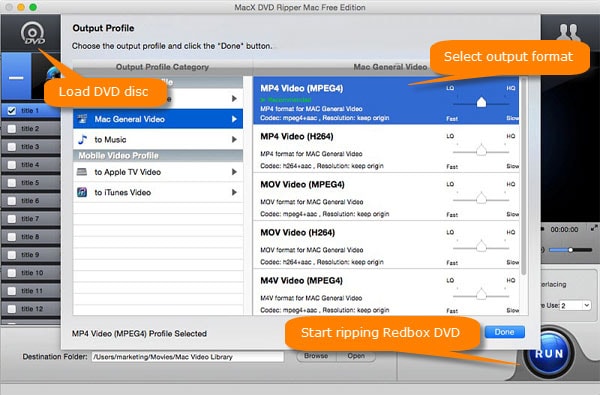Click the DVD disc load icon
Screen dimensions: 600x395
33,33
